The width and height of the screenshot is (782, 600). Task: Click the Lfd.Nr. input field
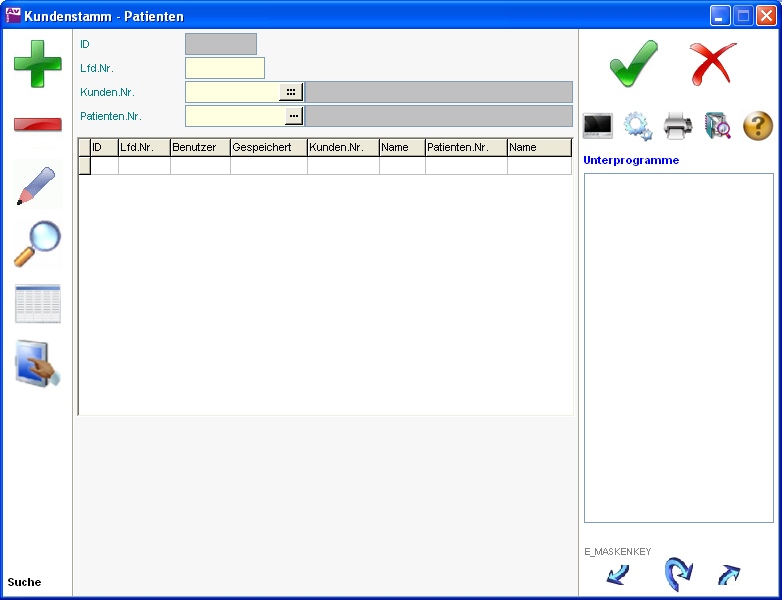point(224,68)
